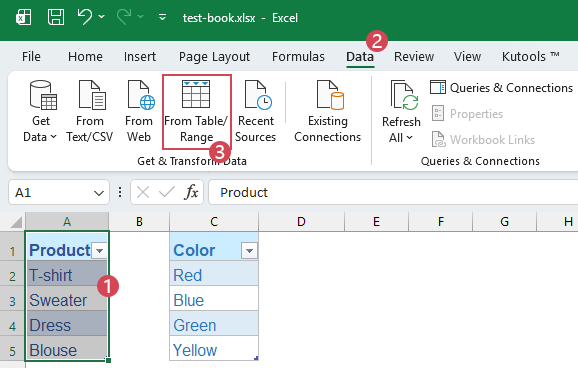Viewport: 578px width, 368px height.
Task: Save the workbook with the floppy disk icon
Action: pyautogui.click(x=56, y=17)
